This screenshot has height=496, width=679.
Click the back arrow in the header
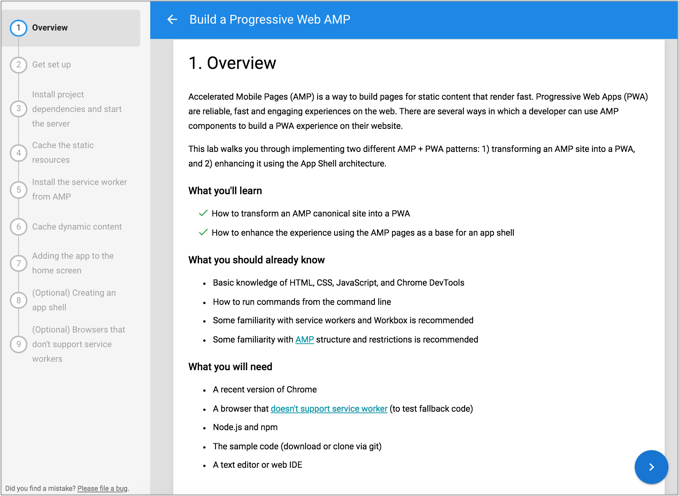172,19
